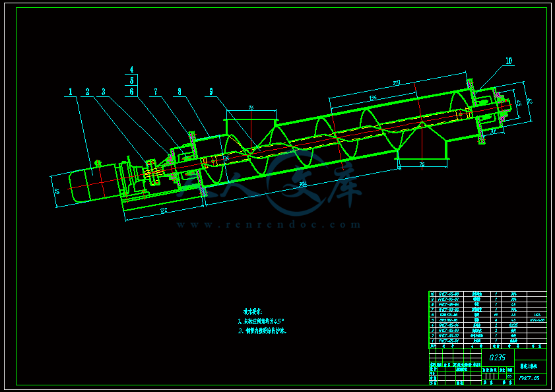
Task: Click part callout number 9 leader label
Action: pos(211,92)
